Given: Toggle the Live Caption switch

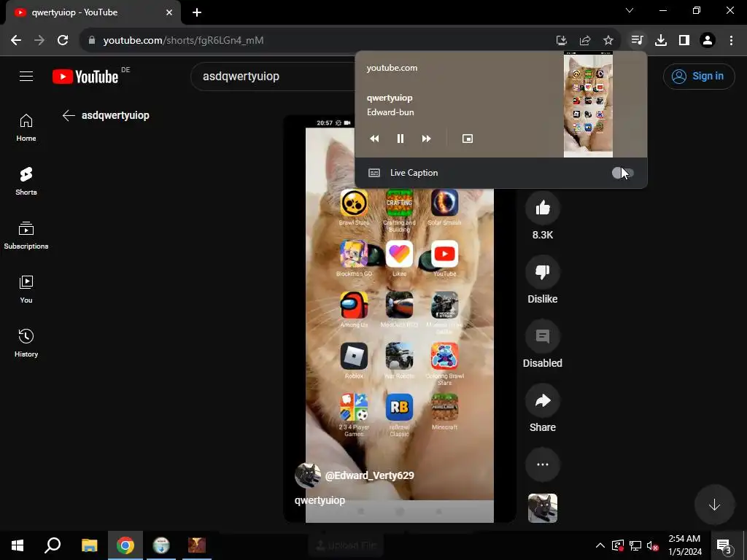Looking at the screenshot, I should 623,173.
